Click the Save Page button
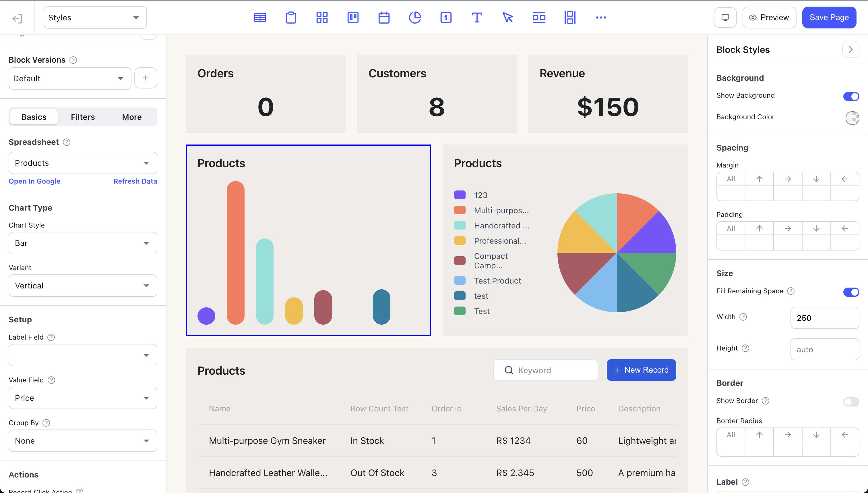The height and width of the screenshot is (493, 868). pyautogui.click(x=829, y=18)
